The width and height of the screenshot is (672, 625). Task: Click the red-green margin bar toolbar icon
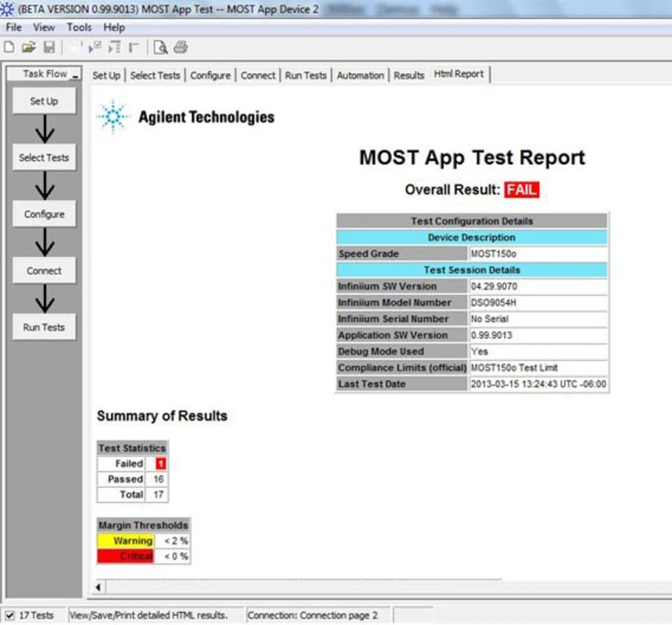[x=133, y=47]
